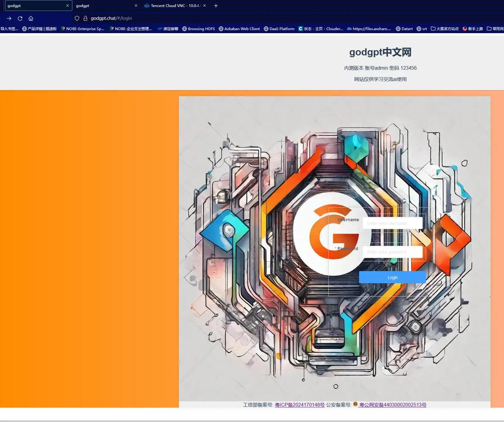Close the second godgpt tab
Screen dimensions: 504x422
[x=136, y=5]
